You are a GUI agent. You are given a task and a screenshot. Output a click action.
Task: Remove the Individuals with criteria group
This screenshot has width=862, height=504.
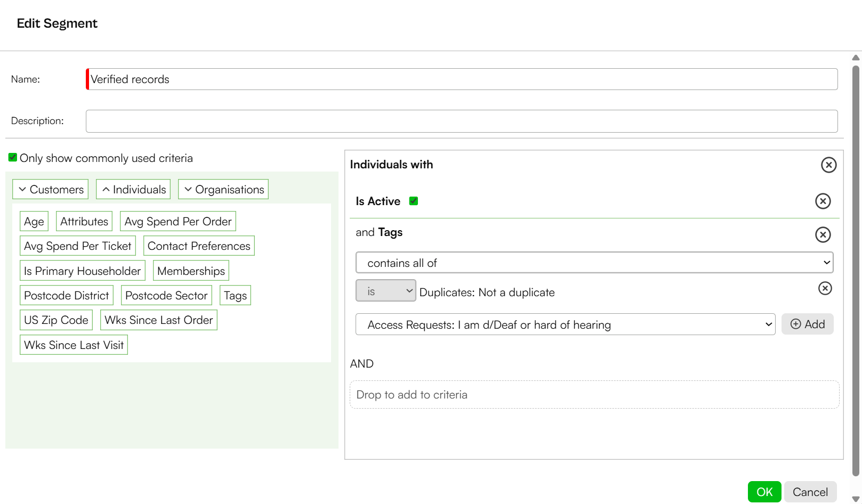coord(828,165)
